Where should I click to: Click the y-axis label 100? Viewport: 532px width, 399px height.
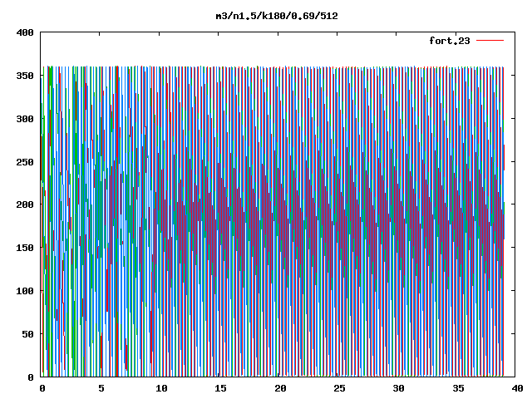(x=25, y=291)
